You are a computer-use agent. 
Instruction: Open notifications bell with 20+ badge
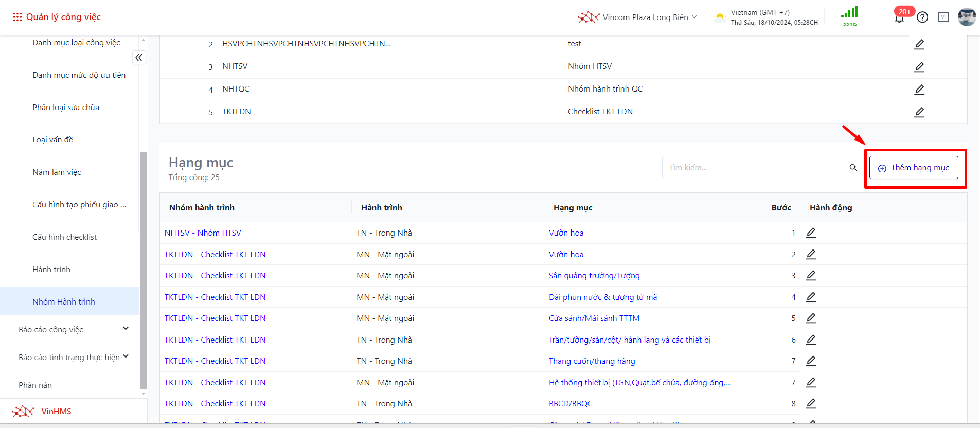(x=899, y=18)
